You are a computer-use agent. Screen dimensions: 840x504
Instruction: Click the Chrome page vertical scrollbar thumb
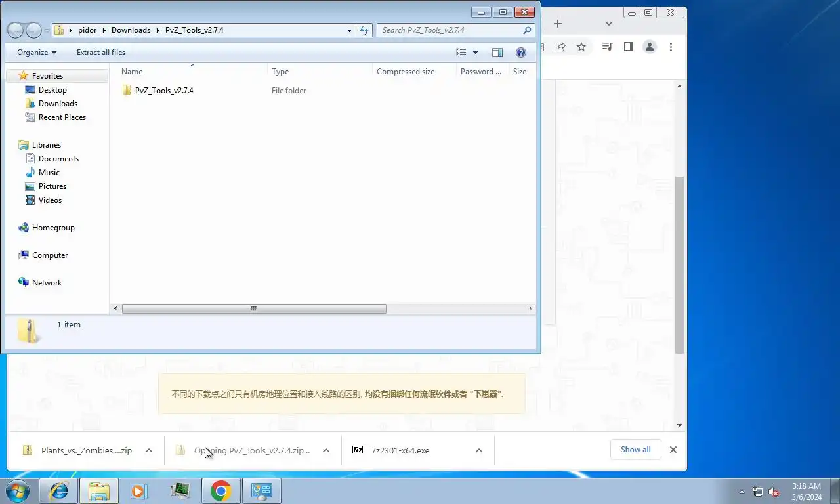click(680, 264)
